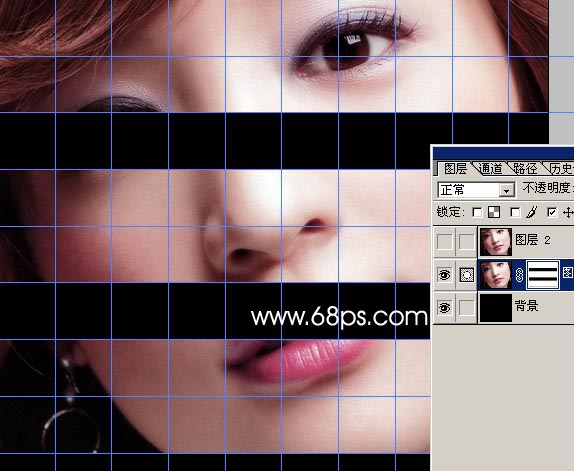Uncheck the lock position checkbox

pos(552,212)
